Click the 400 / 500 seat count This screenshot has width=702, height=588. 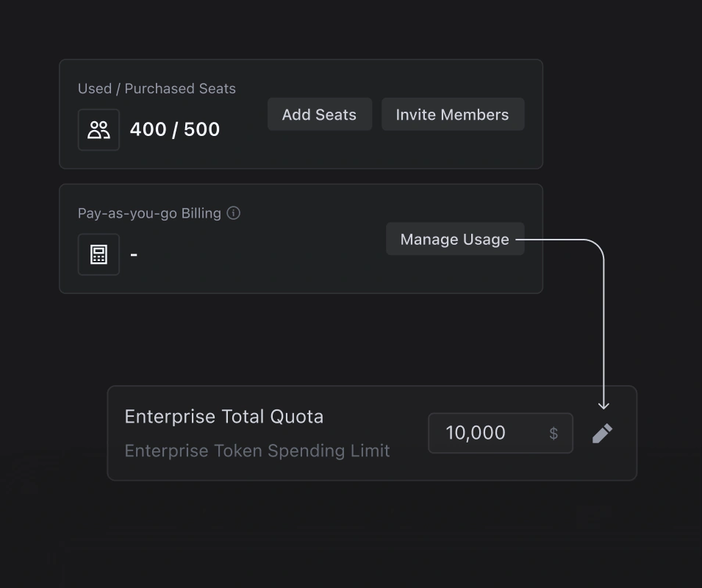coord(175,129)
